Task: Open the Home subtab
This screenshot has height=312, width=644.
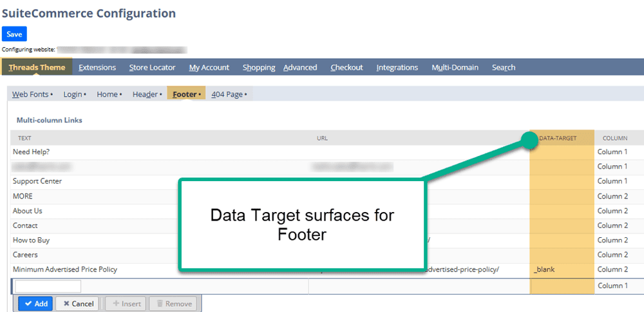Action: pyautogui.click(x=109, y=95)
